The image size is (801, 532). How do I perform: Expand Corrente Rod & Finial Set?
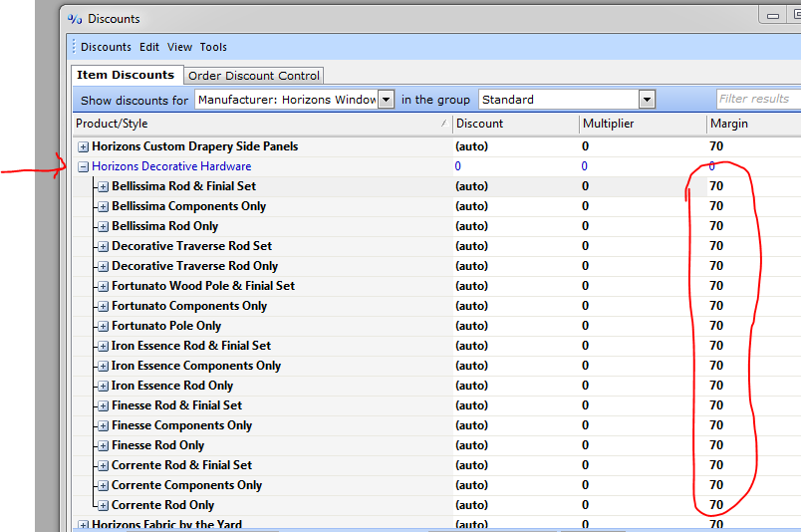tap(104, 466)
